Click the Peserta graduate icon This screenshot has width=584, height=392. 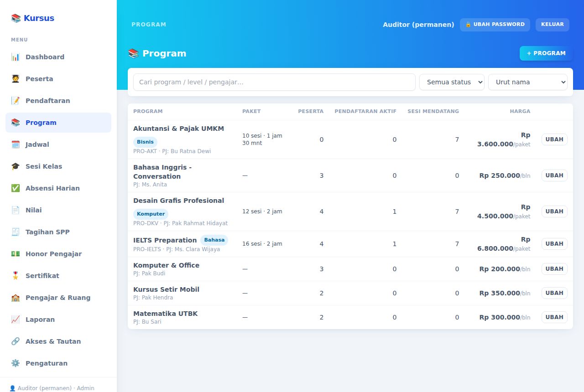[x=16, y=79]
